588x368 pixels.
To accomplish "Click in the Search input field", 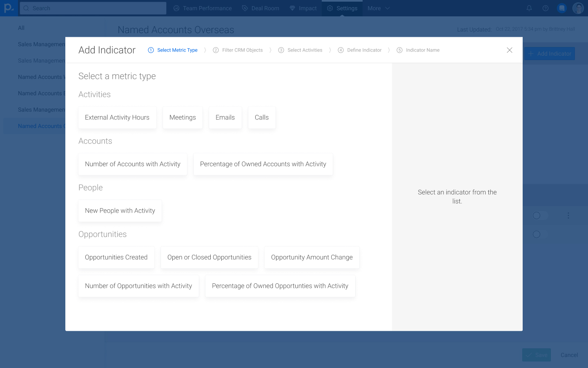I will click(x=93, y=8).
